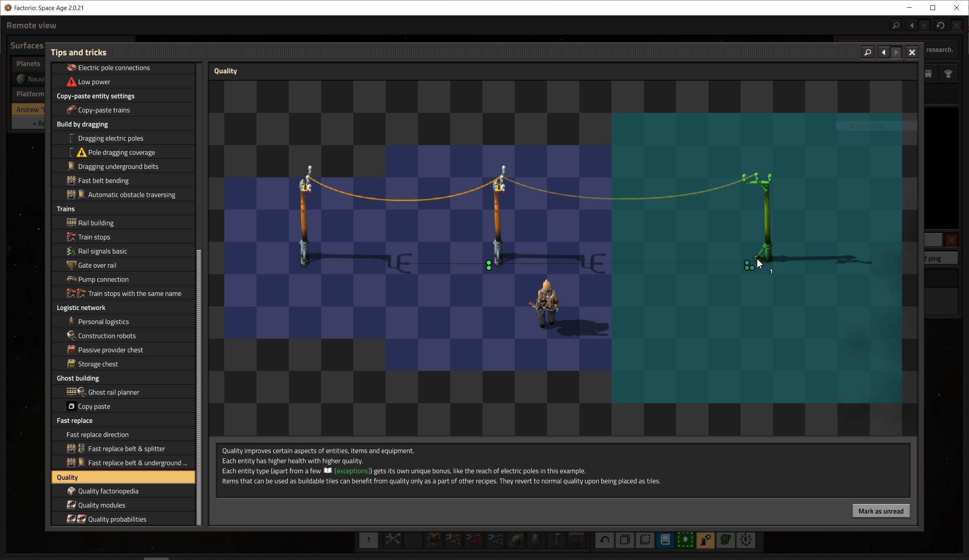Click Remote view back arrow button
This screenshot has width=969, height=560.
[x=912, y=25]
